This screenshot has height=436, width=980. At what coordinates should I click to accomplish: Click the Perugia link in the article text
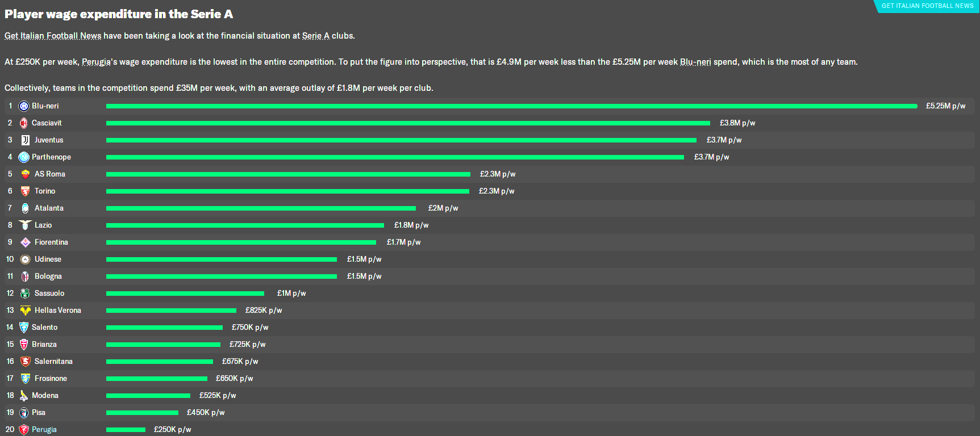tap(96, 62)
